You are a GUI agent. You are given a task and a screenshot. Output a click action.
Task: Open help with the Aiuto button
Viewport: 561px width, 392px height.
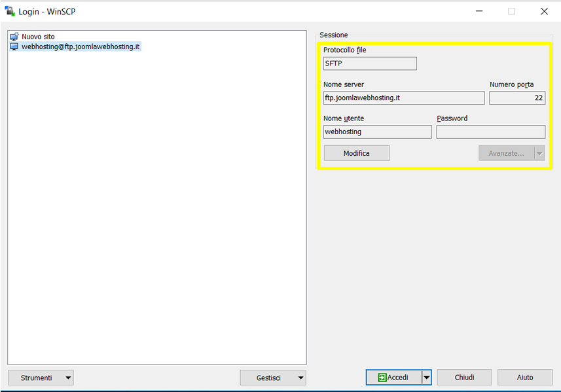[524, 378]
